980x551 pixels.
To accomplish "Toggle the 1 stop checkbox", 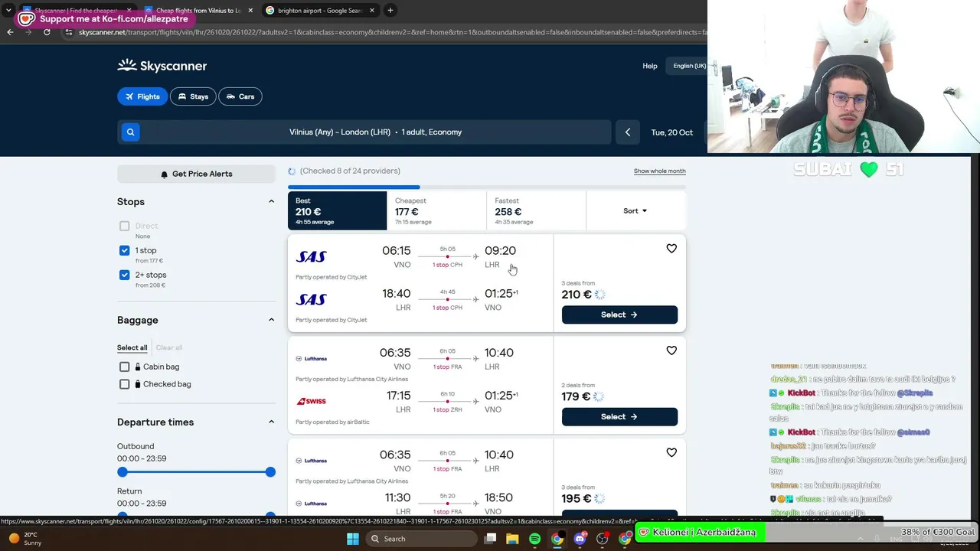I will pyautogui.click(x=125, y=250).
